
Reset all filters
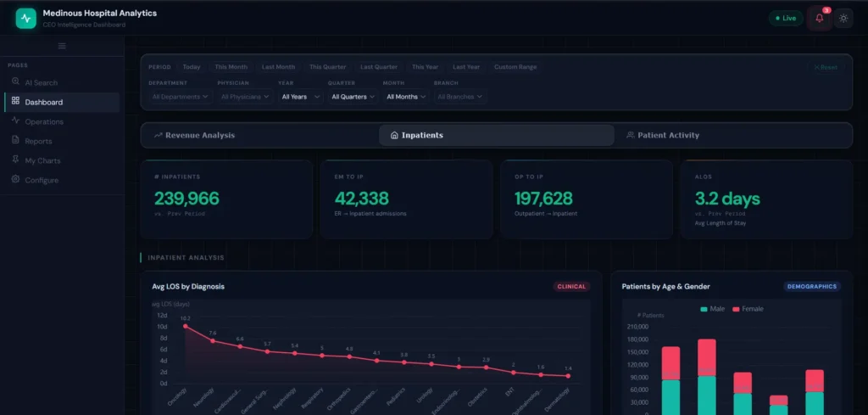(826, 67)
